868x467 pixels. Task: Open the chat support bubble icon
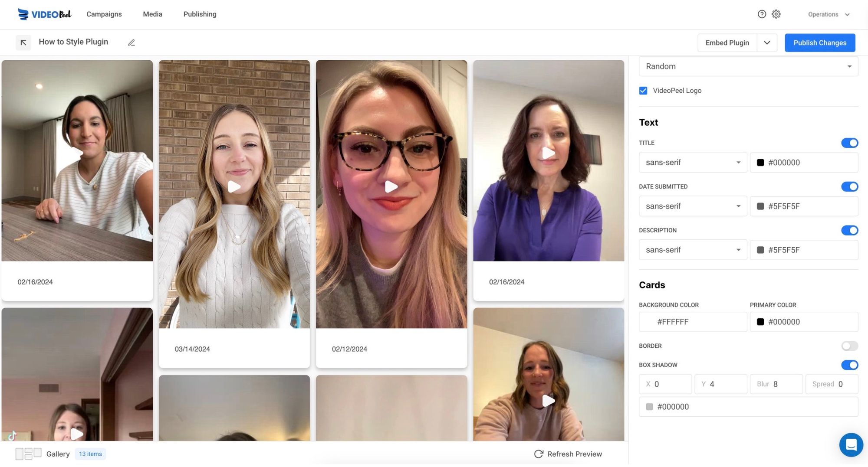click(x=851, y=445)
